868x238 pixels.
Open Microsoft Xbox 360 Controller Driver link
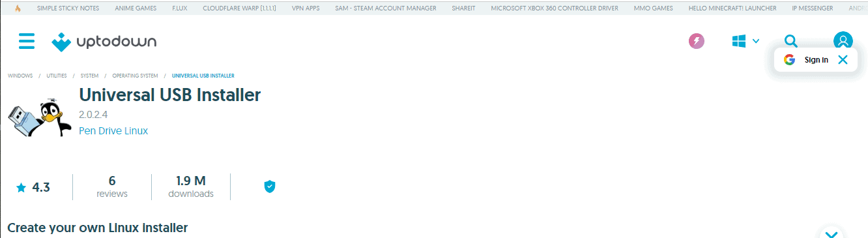[x=555, y=8]
